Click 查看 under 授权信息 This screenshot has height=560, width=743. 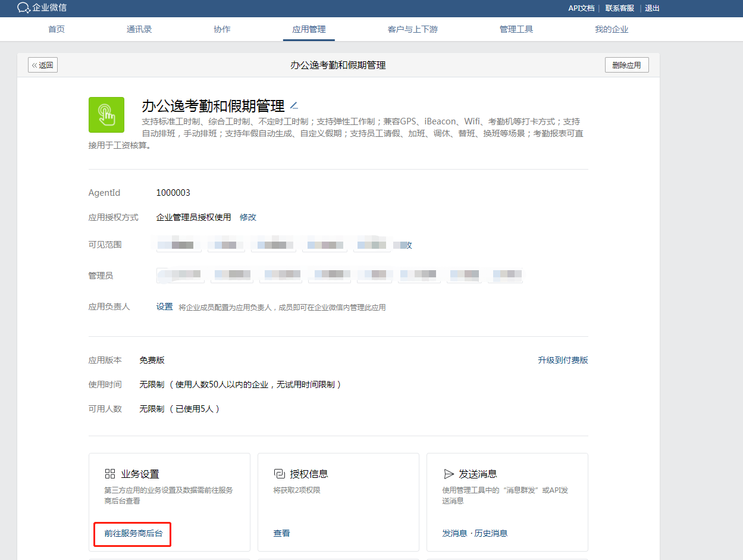(x=282, y=533)
